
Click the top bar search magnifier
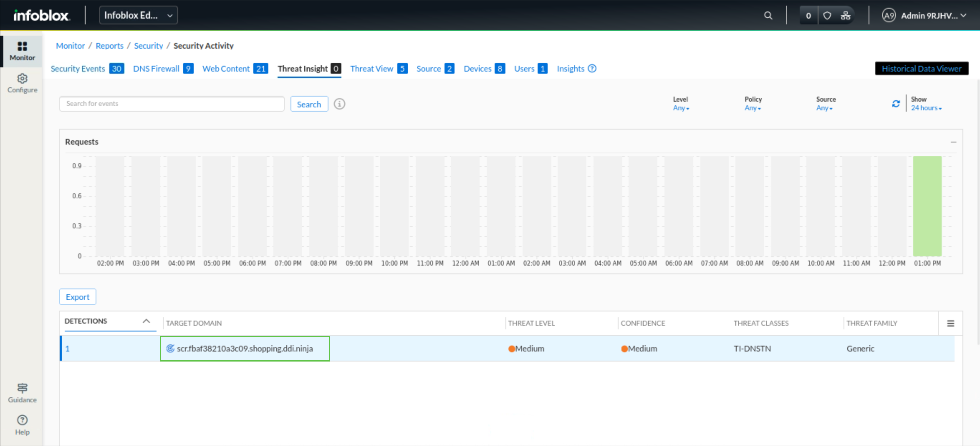(768, 16)
